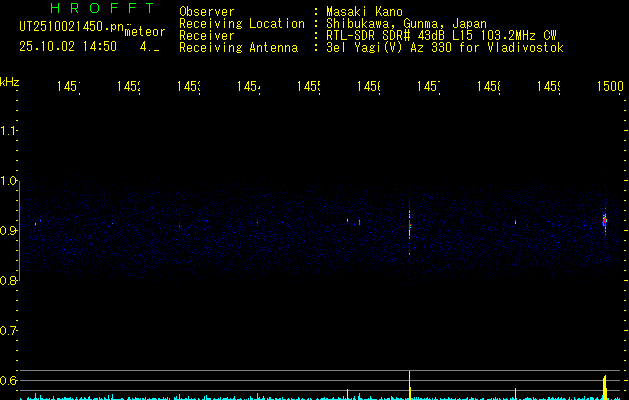Click the 1452 time axis label

[x=128, y=87]
